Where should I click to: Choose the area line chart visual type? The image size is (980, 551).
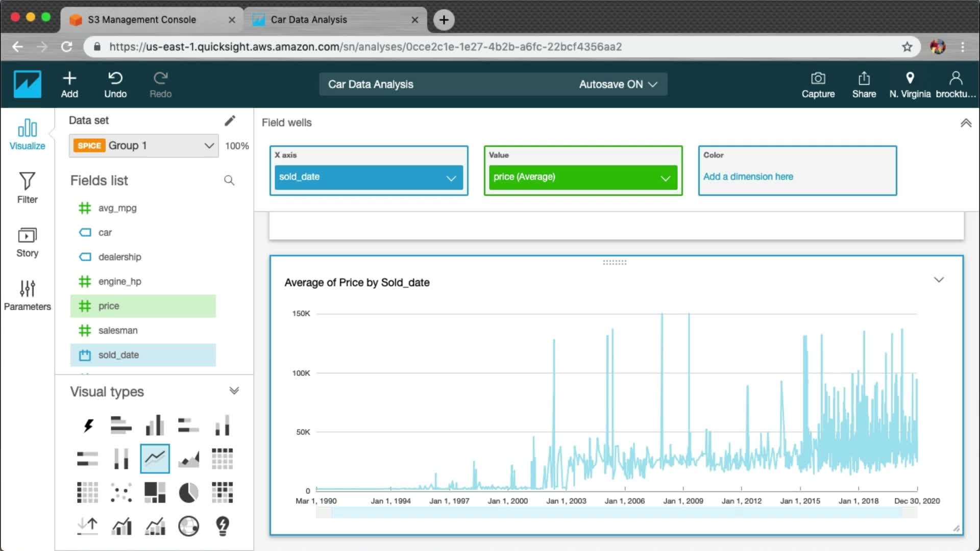point(188,459)
